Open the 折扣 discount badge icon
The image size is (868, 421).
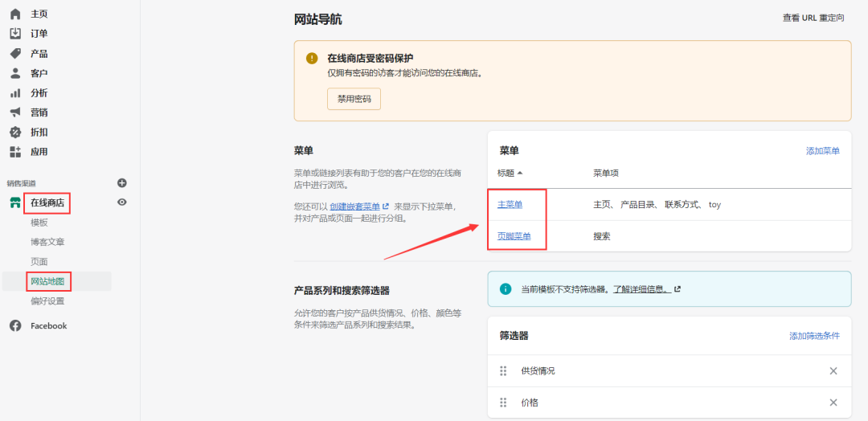click(15, 132)
